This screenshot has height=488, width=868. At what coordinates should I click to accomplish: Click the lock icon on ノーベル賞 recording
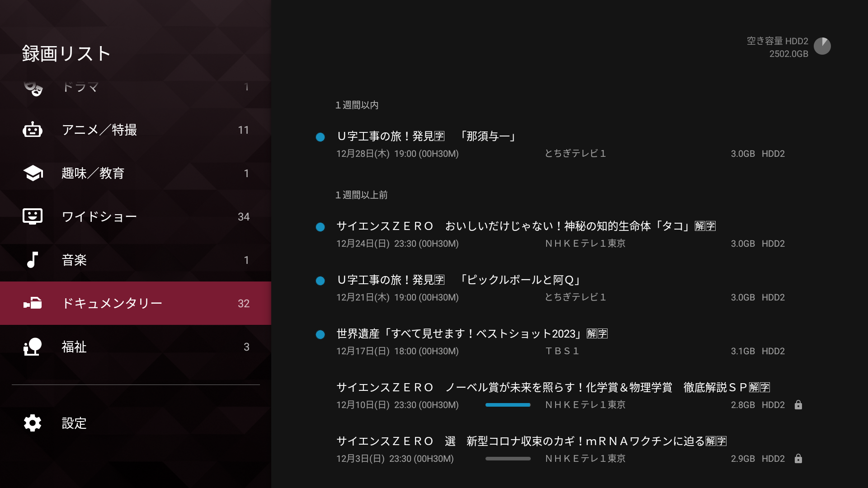click(798, 405)
